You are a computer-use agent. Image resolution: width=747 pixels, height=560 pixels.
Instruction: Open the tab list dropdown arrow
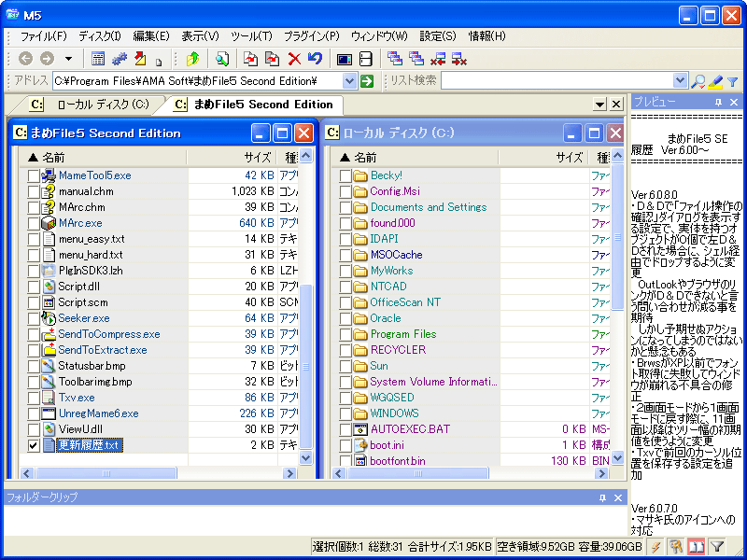(x=599, y=104)
